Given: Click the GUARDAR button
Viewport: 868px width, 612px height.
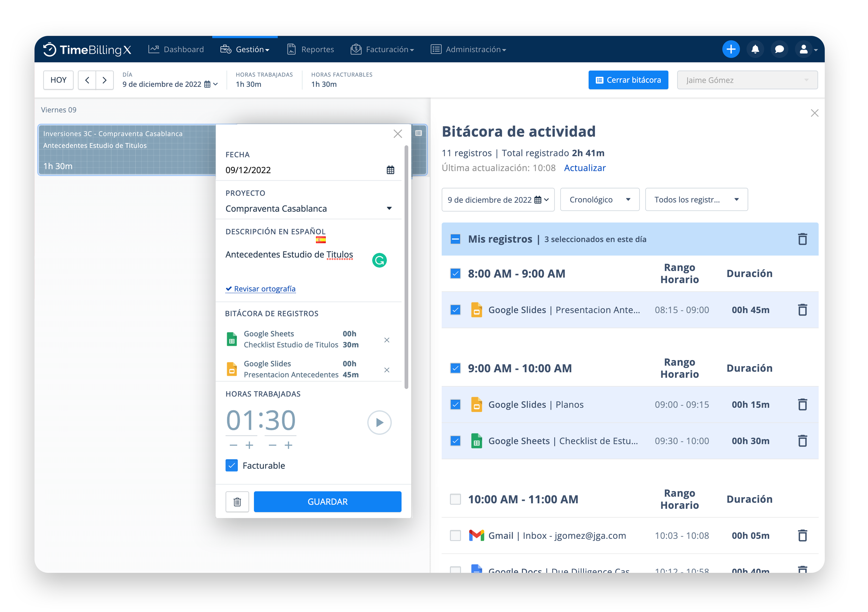Looking at the screenshot, I should (x=327, y=502).
